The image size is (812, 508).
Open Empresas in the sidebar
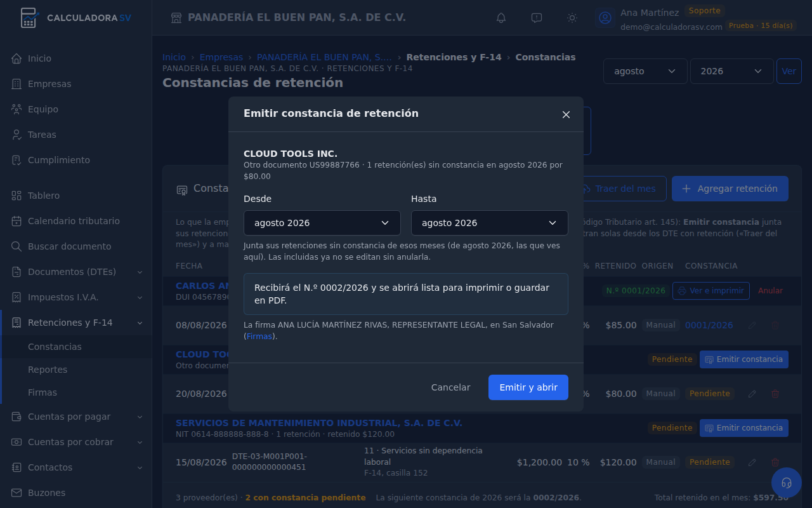coord(76,84)
